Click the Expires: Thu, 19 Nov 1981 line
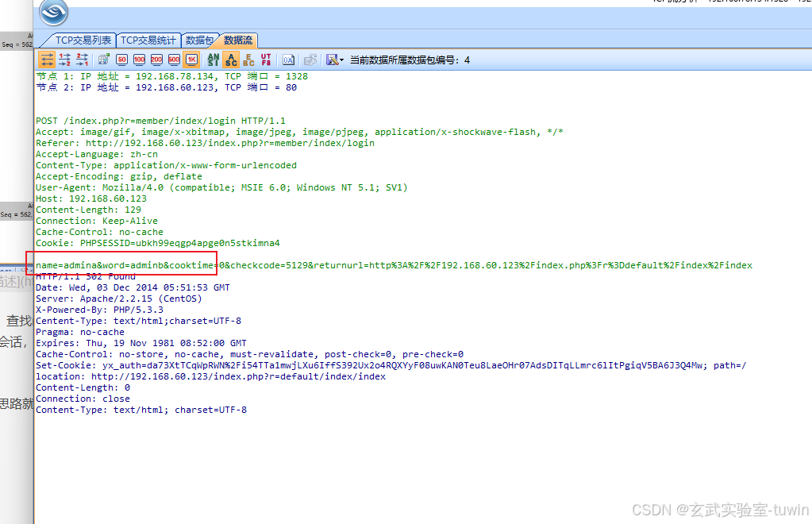The height and width of the screenshot is (524, 812). [x=140, y=343]
